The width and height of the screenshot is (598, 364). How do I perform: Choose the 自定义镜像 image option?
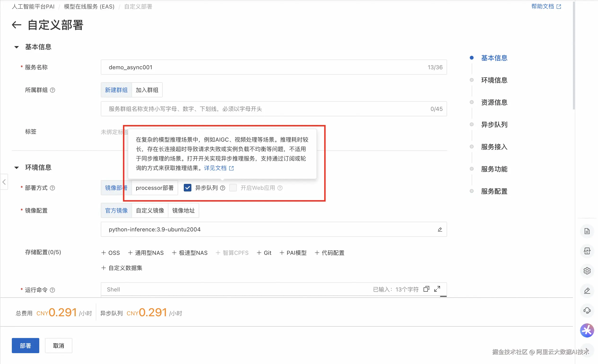pyautogui.click(x=150, y=211)
